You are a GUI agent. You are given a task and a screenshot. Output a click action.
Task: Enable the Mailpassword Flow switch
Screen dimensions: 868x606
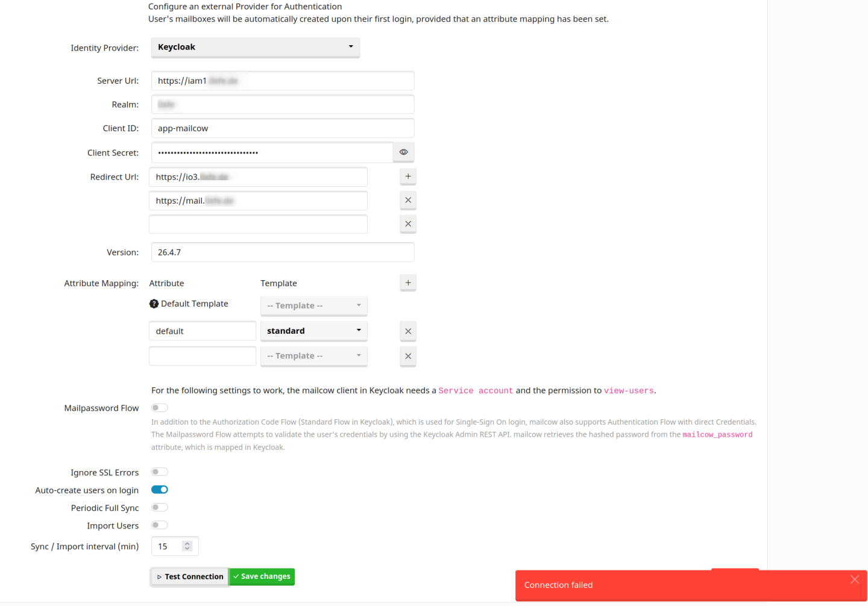[160, 408]
